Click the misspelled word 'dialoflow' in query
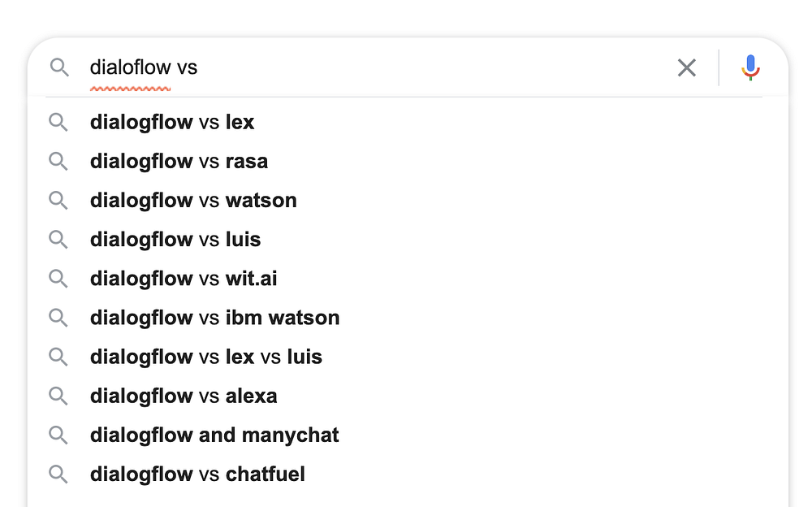Image resolution: width=812 pixels, height=507 pixels. pos(130,67)
